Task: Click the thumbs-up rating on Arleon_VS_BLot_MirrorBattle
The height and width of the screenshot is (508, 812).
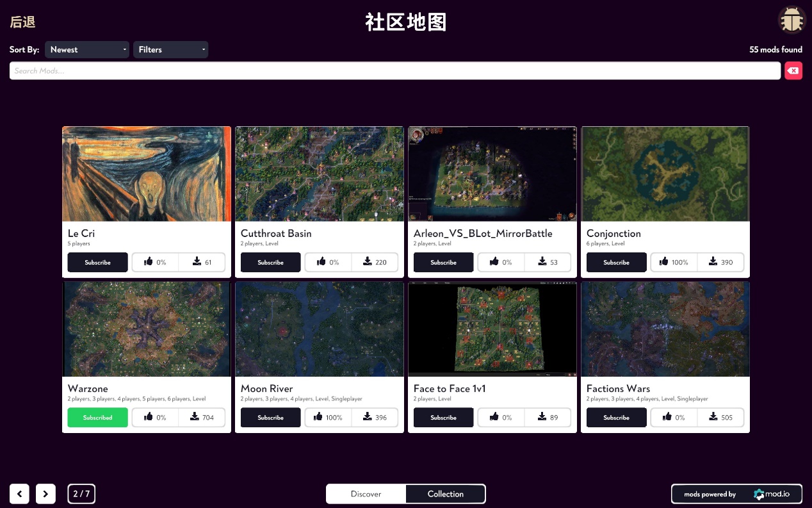Action: 501,262
